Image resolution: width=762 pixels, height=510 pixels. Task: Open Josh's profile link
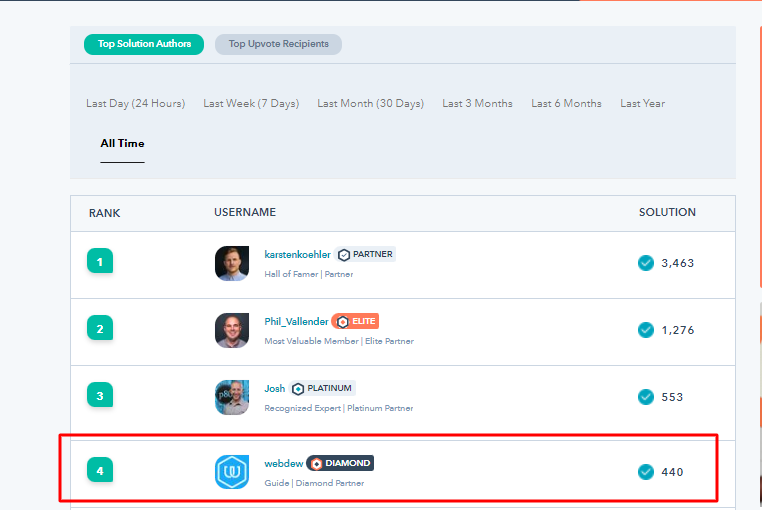tap(275, 388)
